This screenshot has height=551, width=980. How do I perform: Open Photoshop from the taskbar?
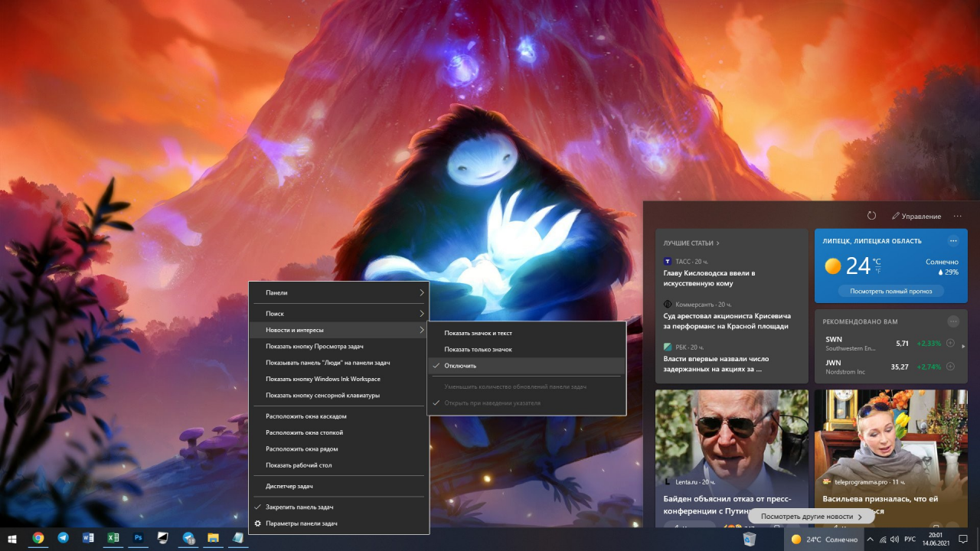138,538
